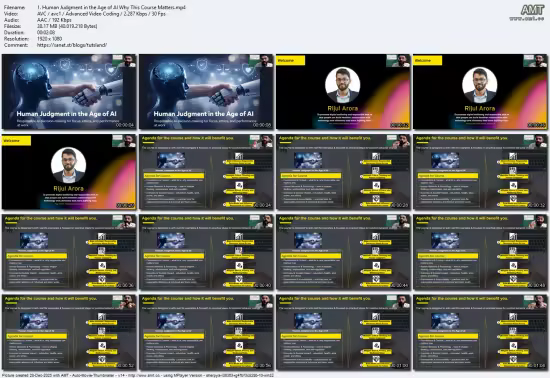
Task: Open the Agenda frame at 00:00:24
Action: (x=206, y=172)
